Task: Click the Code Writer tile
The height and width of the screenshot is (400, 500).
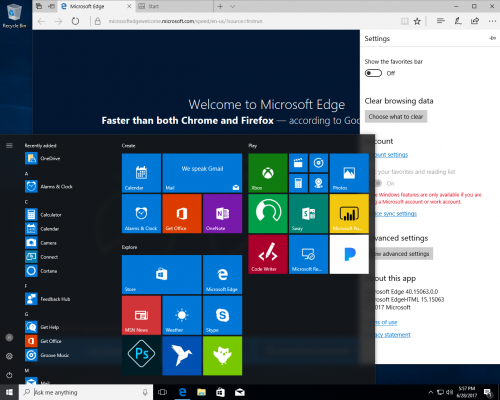Action: (268, 254)
